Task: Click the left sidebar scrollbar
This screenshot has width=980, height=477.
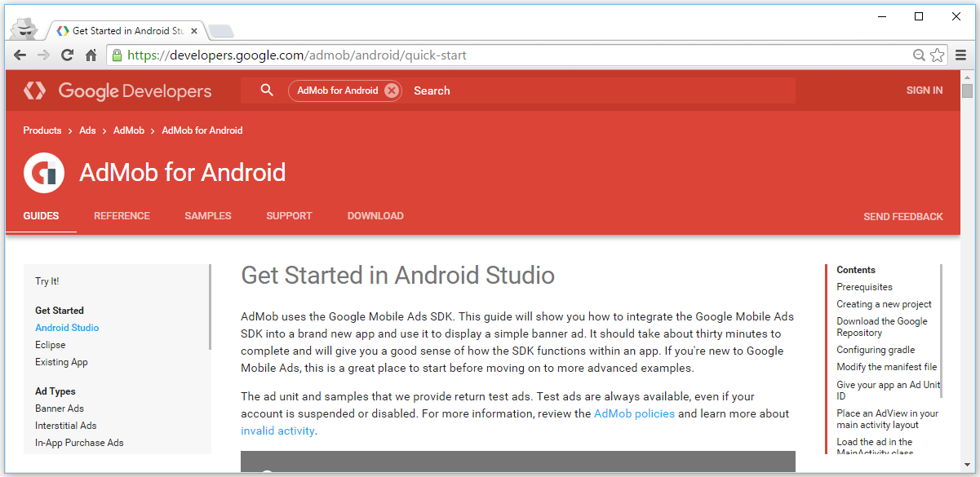Action: click(x=210, y=307)
